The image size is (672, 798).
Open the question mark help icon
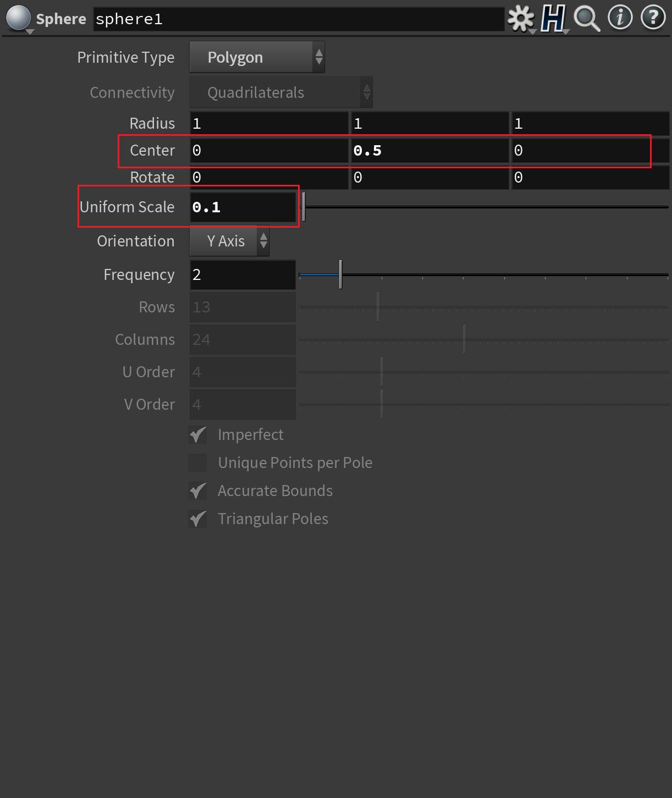[x=653, y=18]
